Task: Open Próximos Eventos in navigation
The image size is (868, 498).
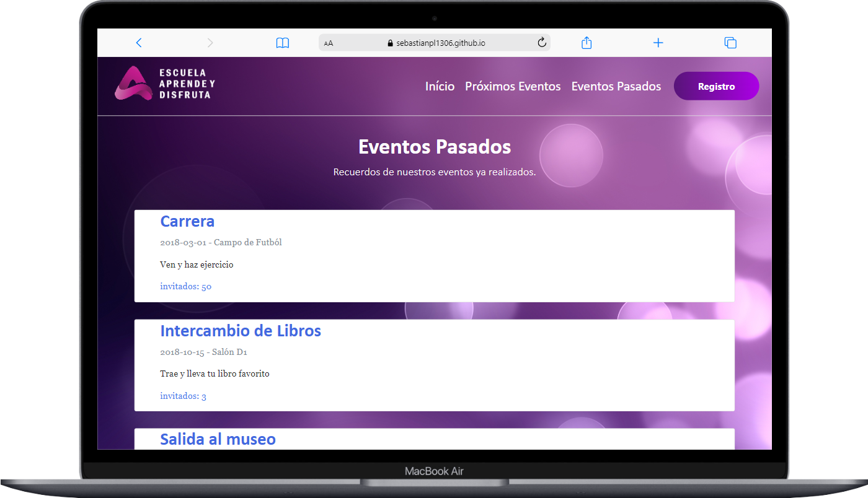Action: 513,87
